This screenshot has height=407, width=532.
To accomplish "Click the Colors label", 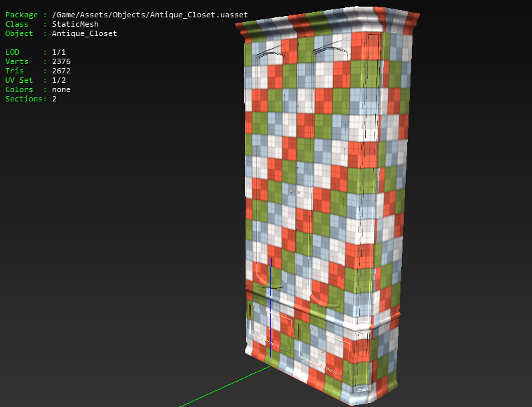I will pos(19,89).
